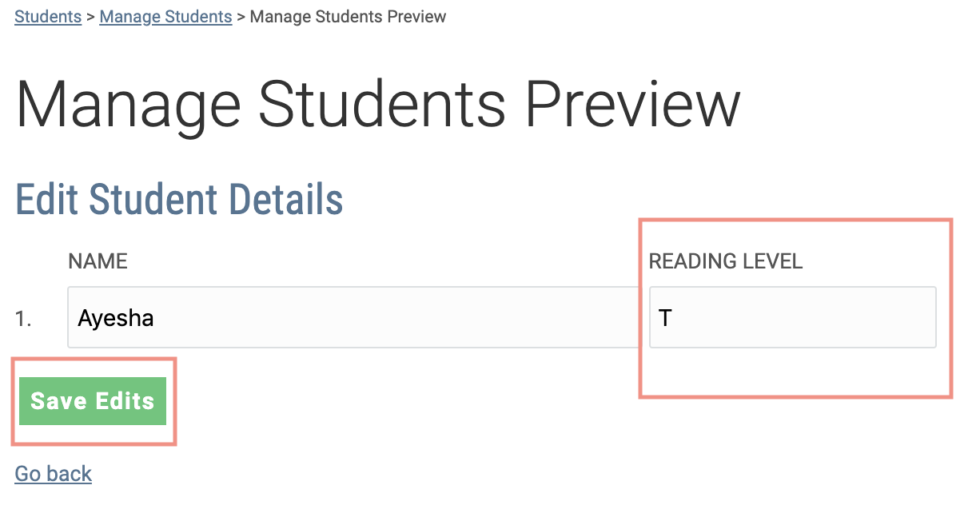Focus the Reading Level input field
The image size is (980, 513).
pos(791,318)
